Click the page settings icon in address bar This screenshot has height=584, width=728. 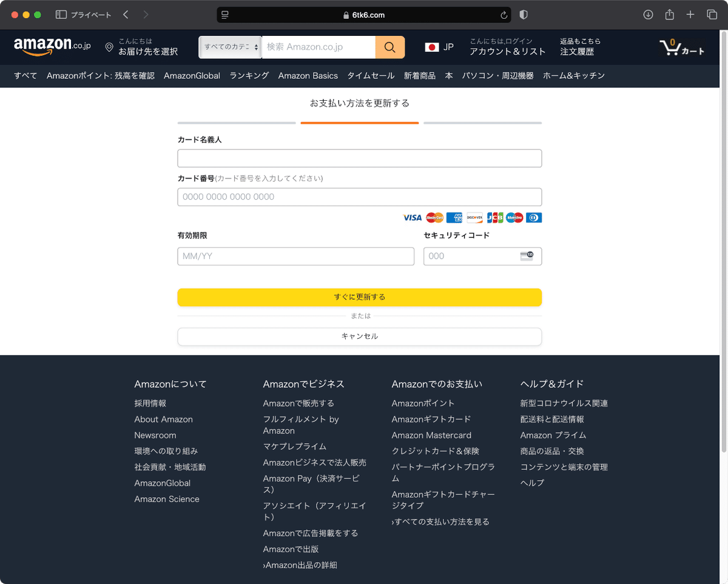point(225,15)
